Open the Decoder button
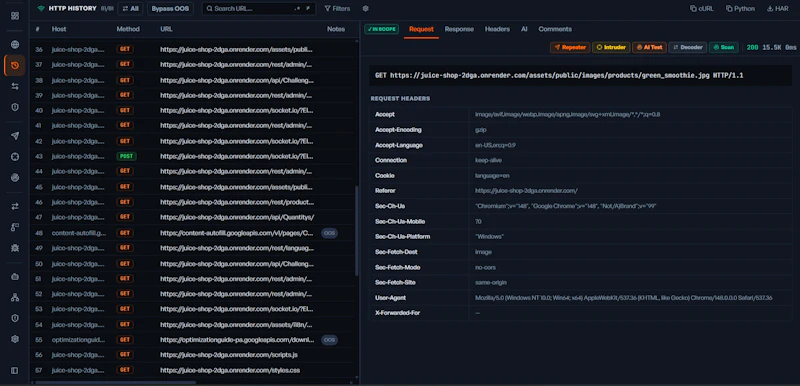 (688, 47)
